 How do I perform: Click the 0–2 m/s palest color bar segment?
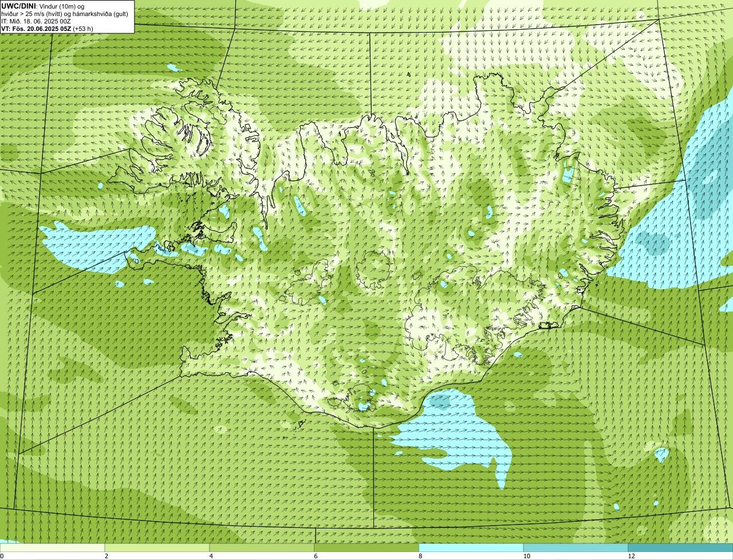tap(52, 548)
